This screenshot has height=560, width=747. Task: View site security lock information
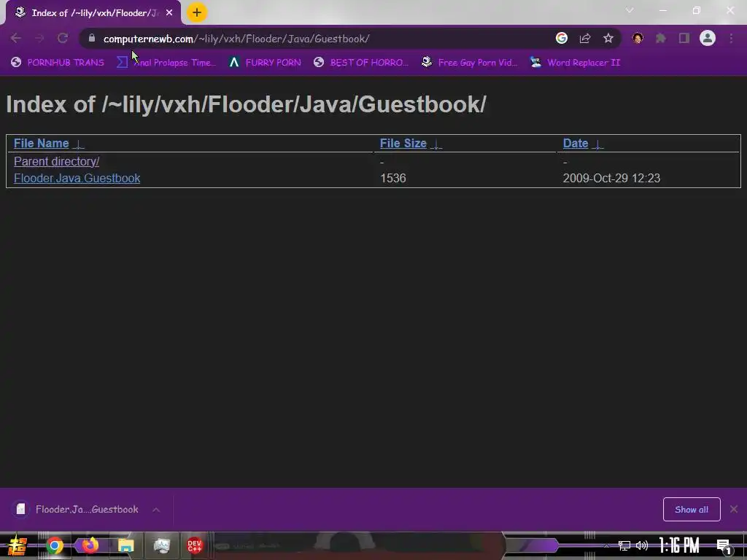(92, 38)
